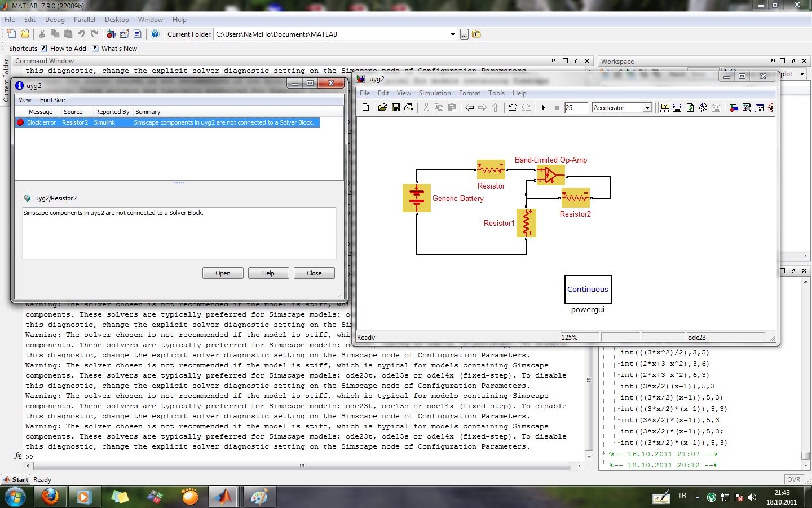Viewport: 812px width, 508px height.
Task: Print the uyg2 model diagram
Action: click(x=409, y=107)
